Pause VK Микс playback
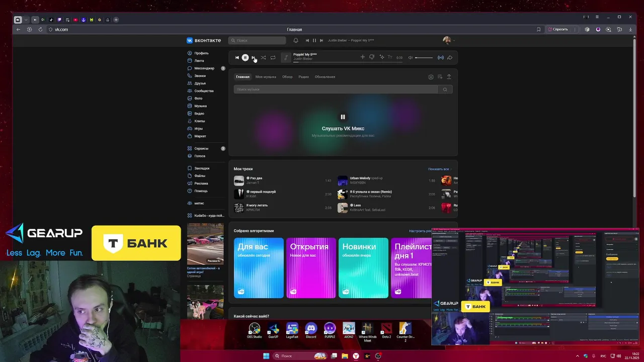Image resolution: width=644 pixels, height=362 pixels. click(x=343, y=117)
